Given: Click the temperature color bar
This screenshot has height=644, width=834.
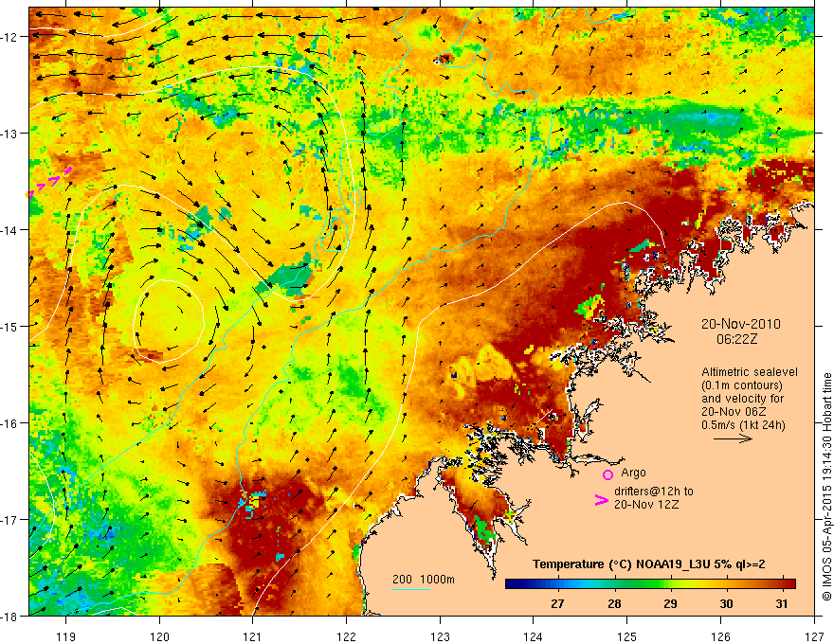Looking at the screenshot, I should pyautogui.click(x=650, y=583).
